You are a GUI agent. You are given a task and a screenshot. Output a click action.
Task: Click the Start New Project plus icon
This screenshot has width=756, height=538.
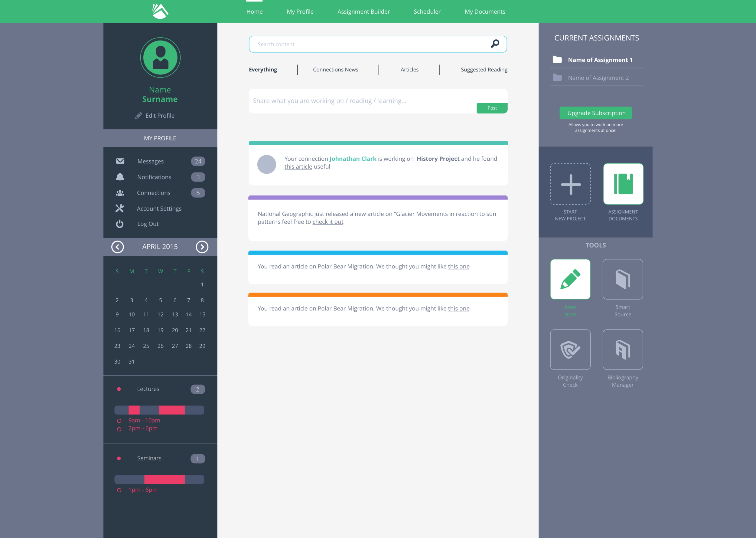[570, 184]
